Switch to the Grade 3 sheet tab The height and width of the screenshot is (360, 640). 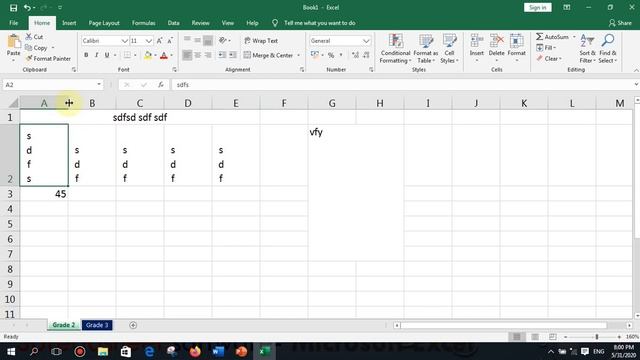point(97,325)
